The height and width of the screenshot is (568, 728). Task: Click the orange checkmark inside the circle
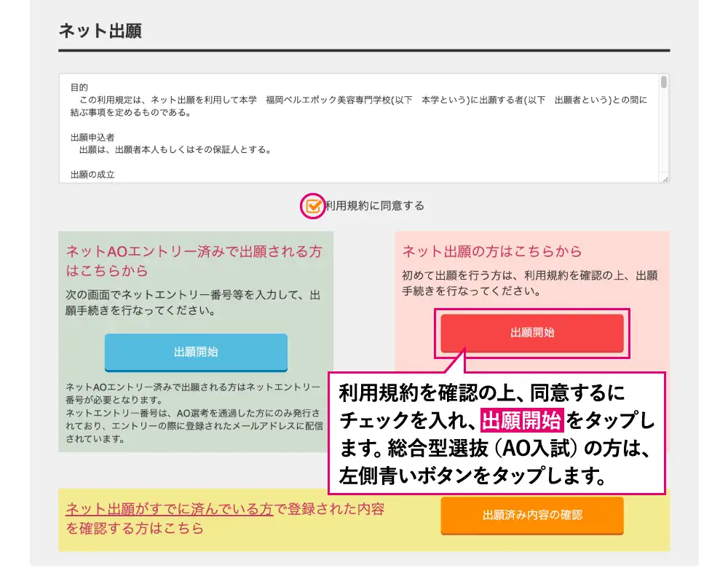312,206
